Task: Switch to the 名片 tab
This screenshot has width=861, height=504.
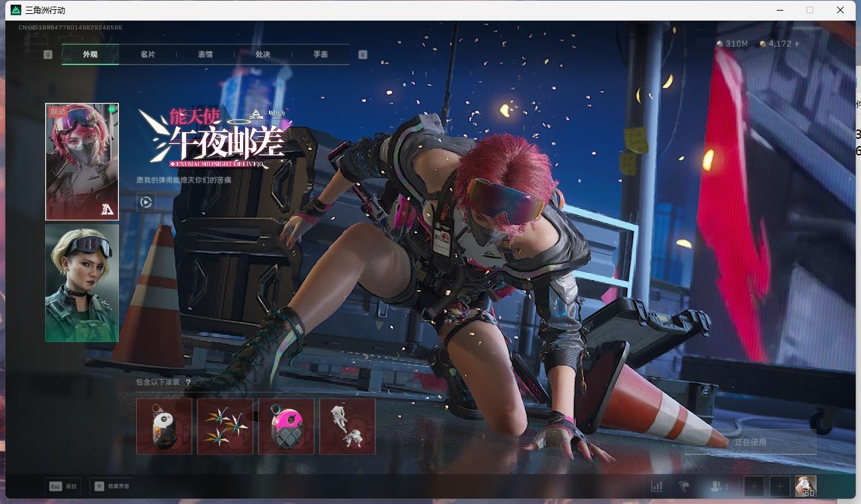Action: click(x=147, y=54)
